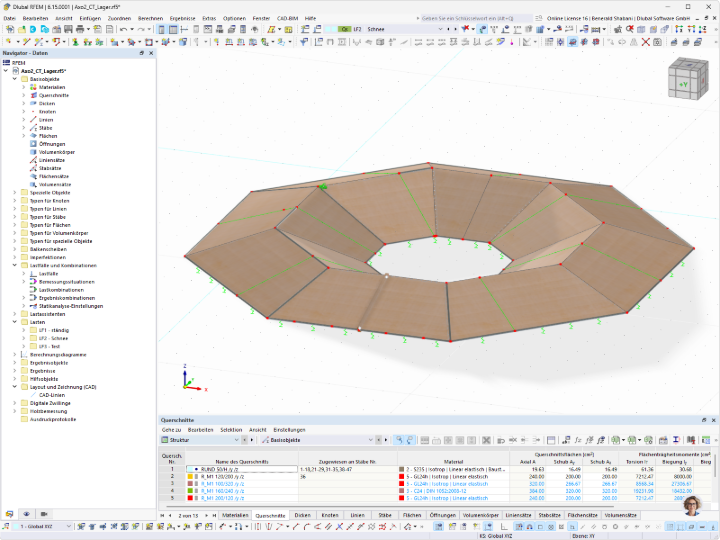Open Selektion menu in table panel
Viewport: 720px width, 540px height.
(x=231, y=430)
